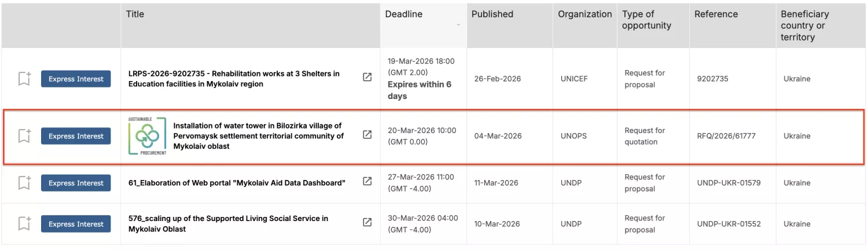
Task: Open Web portal notice external link icon
Action: click(x=367, y=181)
